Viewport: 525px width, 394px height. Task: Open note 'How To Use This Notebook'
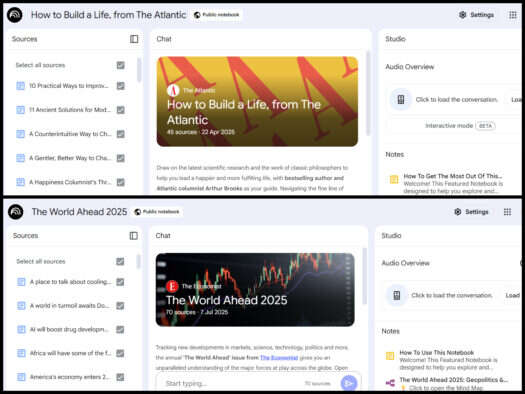437,352
